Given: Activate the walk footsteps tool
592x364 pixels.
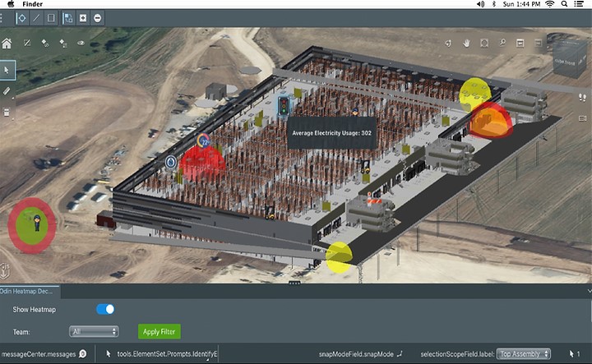Looking at the screenshot, I should click(x=582, y=94).
